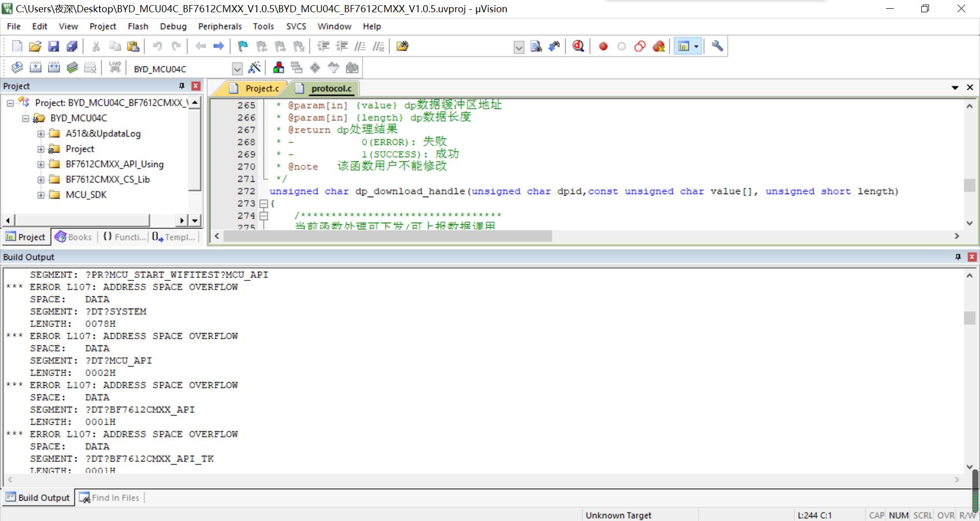Open Manage Project Items icon
Image resolution: width=980 pixels, height=521 pixels.
point(278,67)
